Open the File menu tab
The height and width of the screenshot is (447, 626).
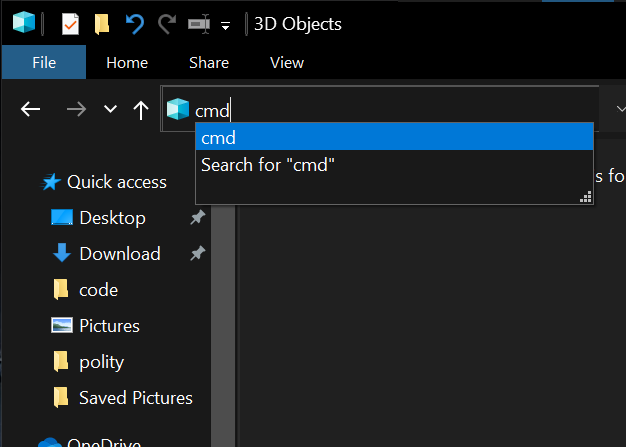click(44, 62)
